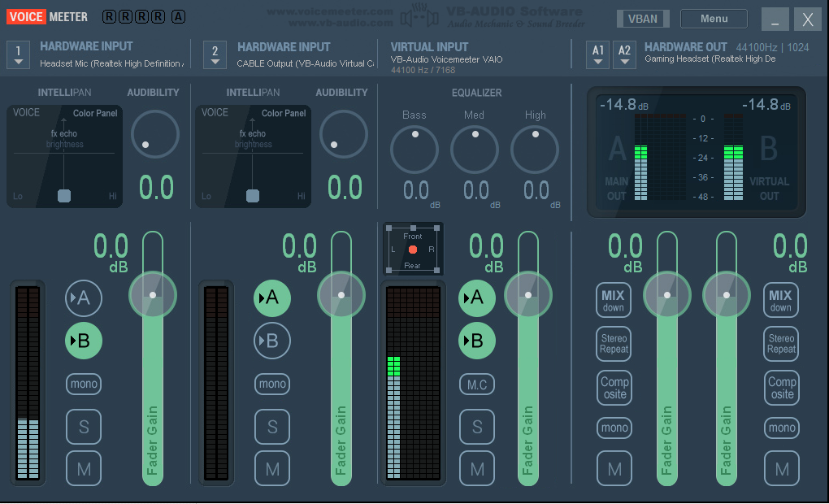This screenshot has width=829, height=504.
Task: Click the Virtual Out B level meter
Action: coord(733,157)
